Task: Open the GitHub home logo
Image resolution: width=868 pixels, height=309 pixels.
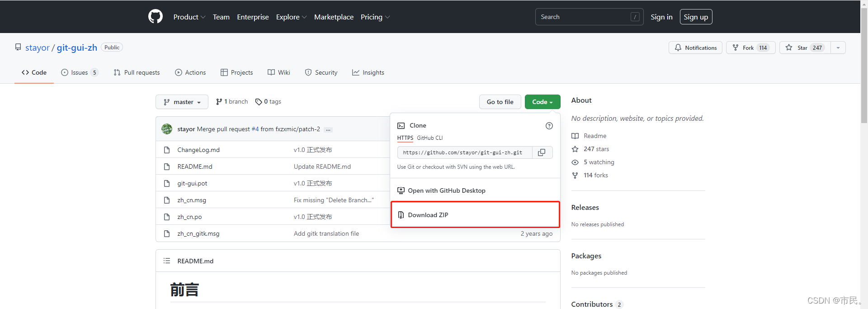Action: coord(156,17)
